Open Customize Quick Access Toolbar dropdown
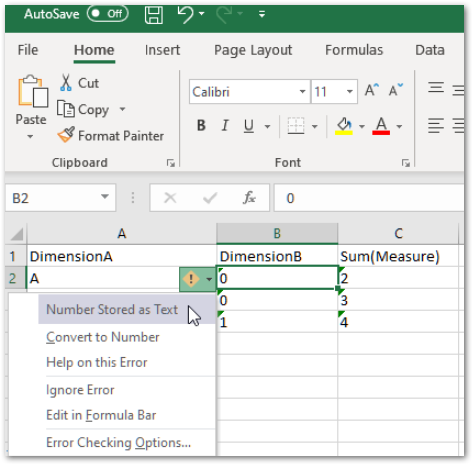 click(x=262, y=14)
